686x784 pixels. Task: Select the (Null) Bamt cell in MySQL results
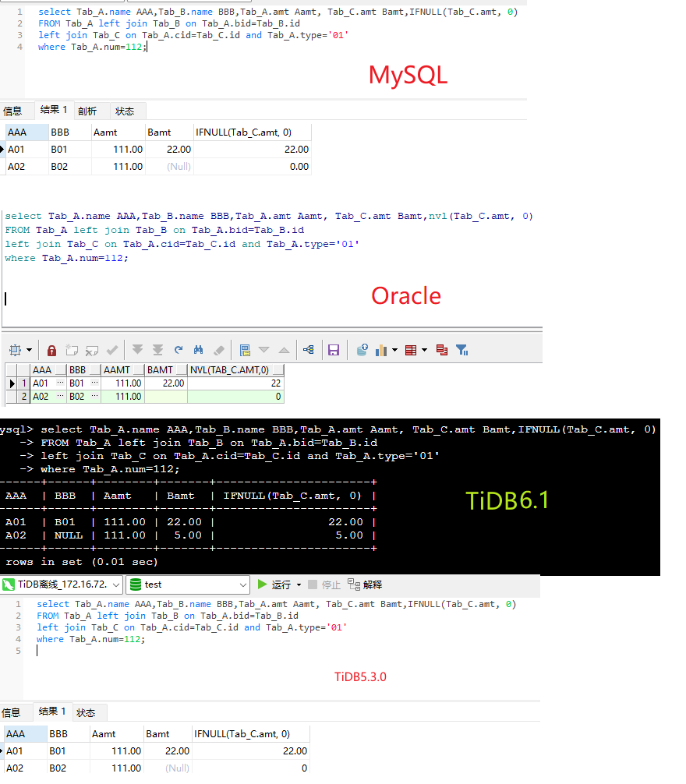169,167
